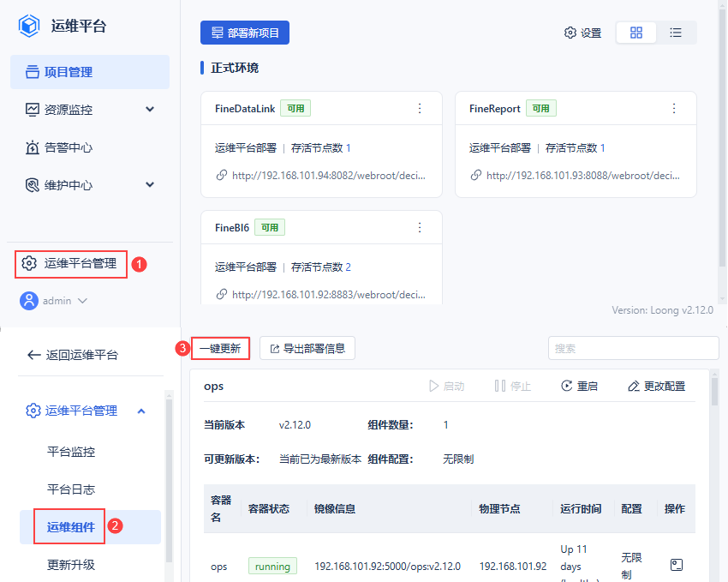728x582 pixels.
Task: Click the 导出部署信息 button
Action: tap(307, 348)
